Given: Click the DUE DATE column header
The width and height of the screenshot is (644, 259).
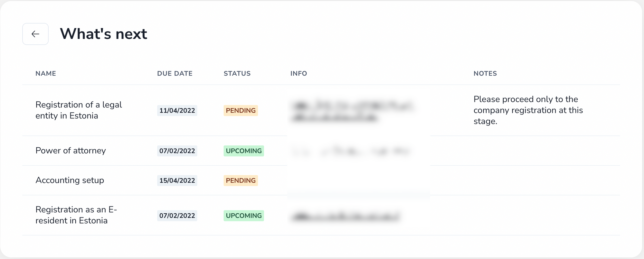Looking at the screenshot, I should [x=175, y=73].
